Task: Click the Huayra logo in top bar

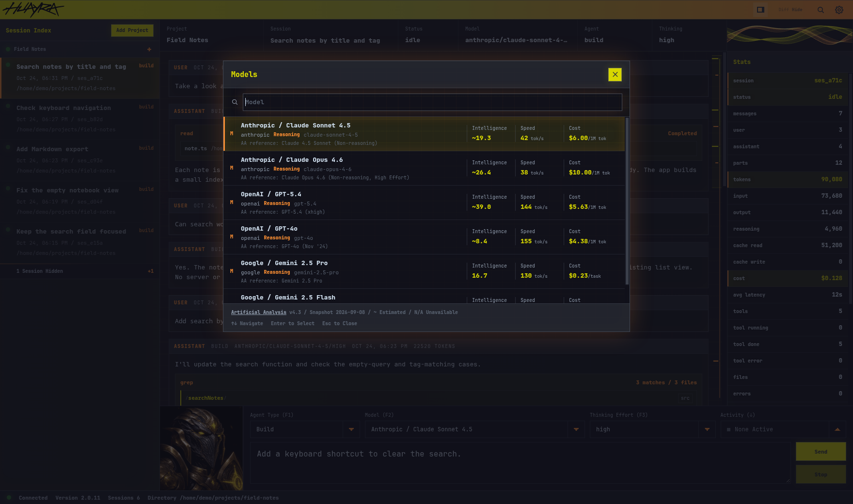Action: [x=33, y=9]
